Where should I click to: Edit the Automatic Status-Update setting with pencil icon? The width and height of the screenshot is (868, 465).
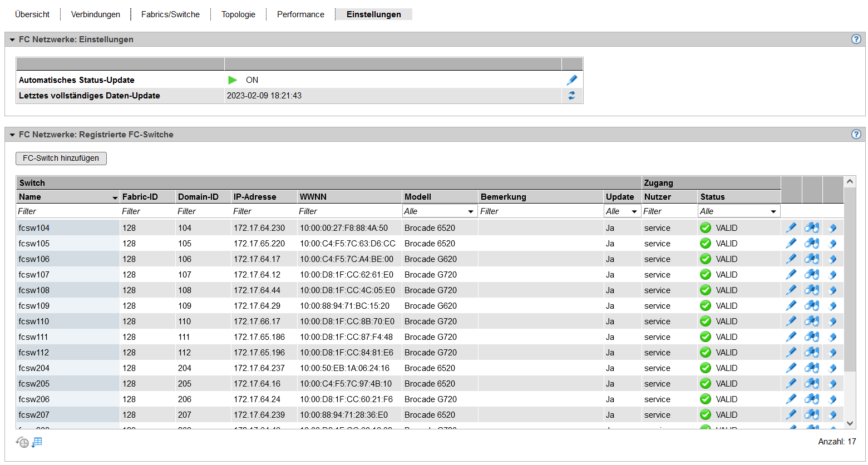click(x=571, y=80)
